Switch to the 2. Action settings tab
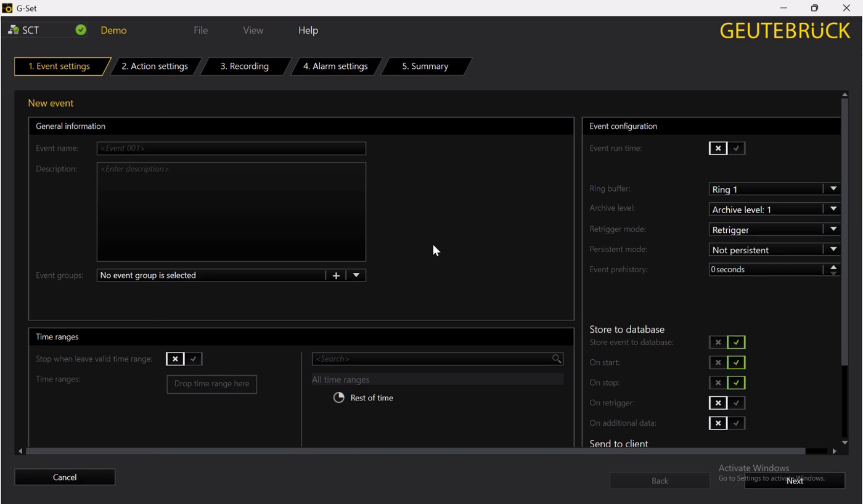The height and width of the screenshot is (504, 863). tap(155, 67)
